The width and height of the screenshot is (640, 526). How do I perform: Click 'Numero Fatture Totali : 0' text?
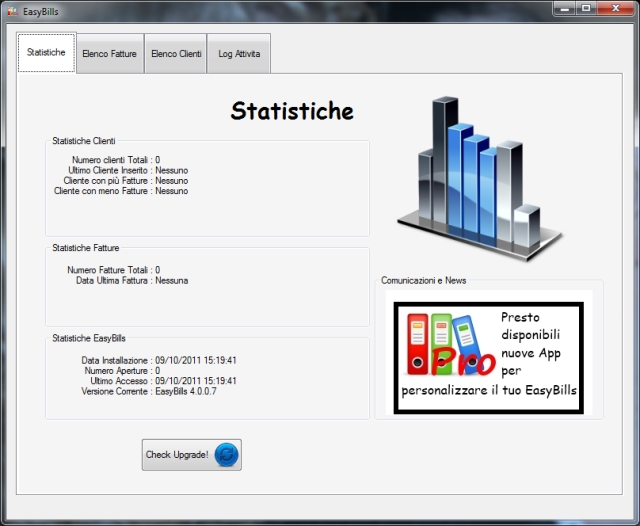113,270
